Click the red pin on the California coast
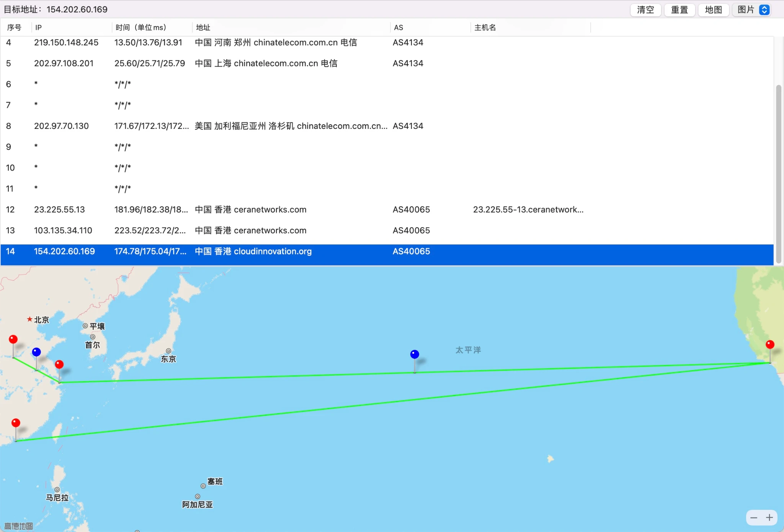784x532 pixels. pyautogui.click(x=770, y=345)
